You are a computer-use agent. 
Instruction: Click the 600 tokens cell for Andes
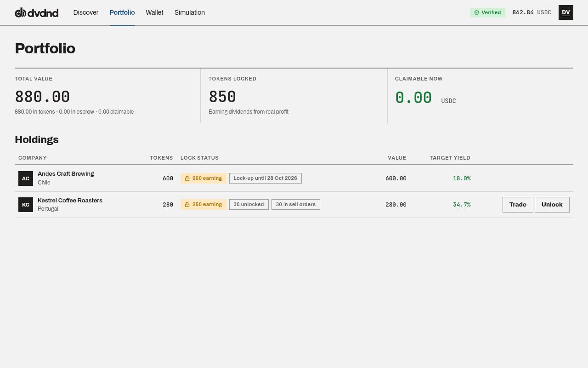[168, 178]
